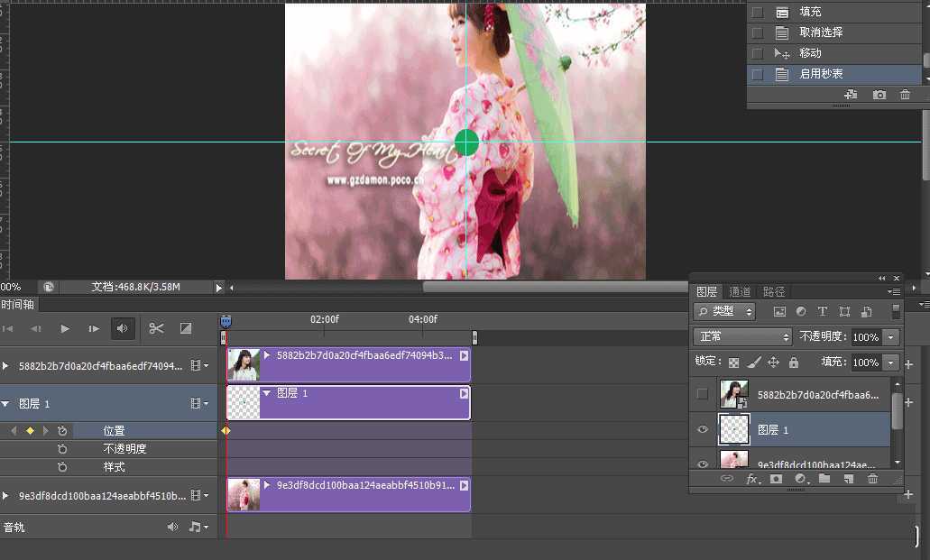This screenshot has height=560, width=930.
Task: Toggle the layer filtering switch
Action: click(896, 311)
